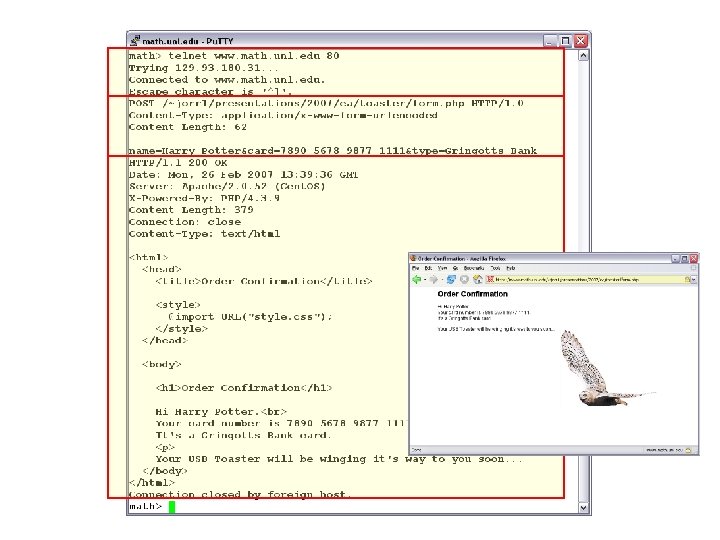The height and width of the screenshot is (540, 720).
Task: Open the View menu in Firefox
Action: tap(442, 268)
